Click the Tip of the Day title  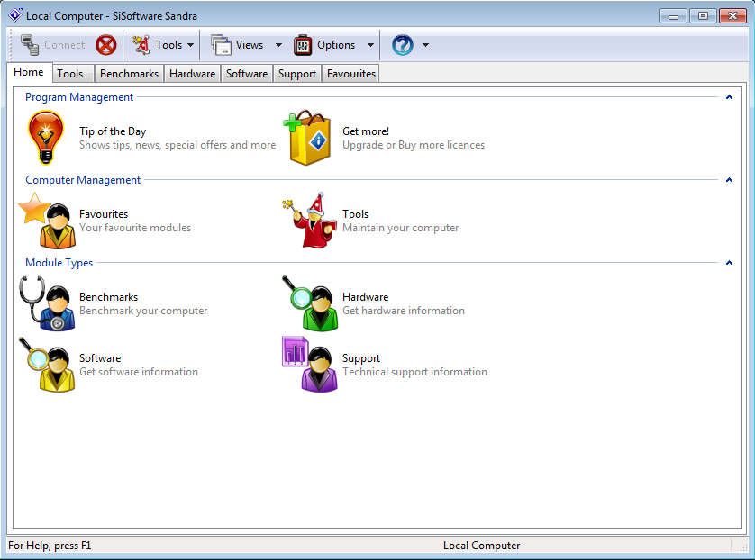pos(113,131)
